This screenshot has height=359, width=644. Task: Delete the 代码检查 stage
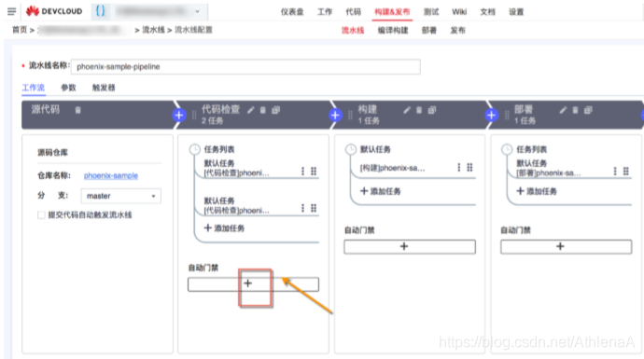263,110
